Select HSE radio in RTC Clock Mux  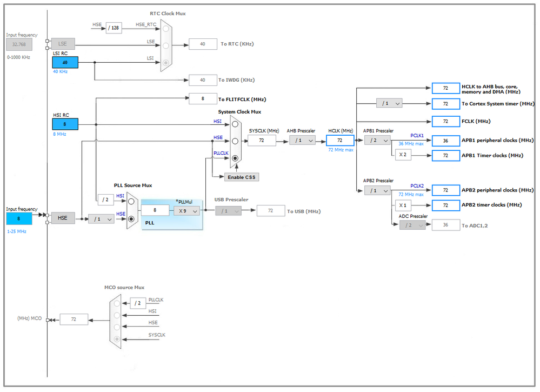click(166, 29)
